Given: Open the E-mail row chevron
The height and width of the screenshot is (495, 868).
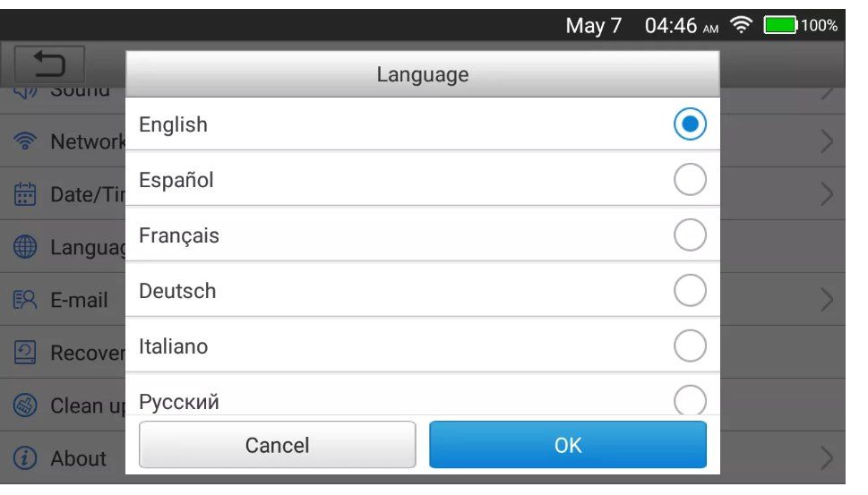Looking at the screenshot, I should (x=827, y=300).
